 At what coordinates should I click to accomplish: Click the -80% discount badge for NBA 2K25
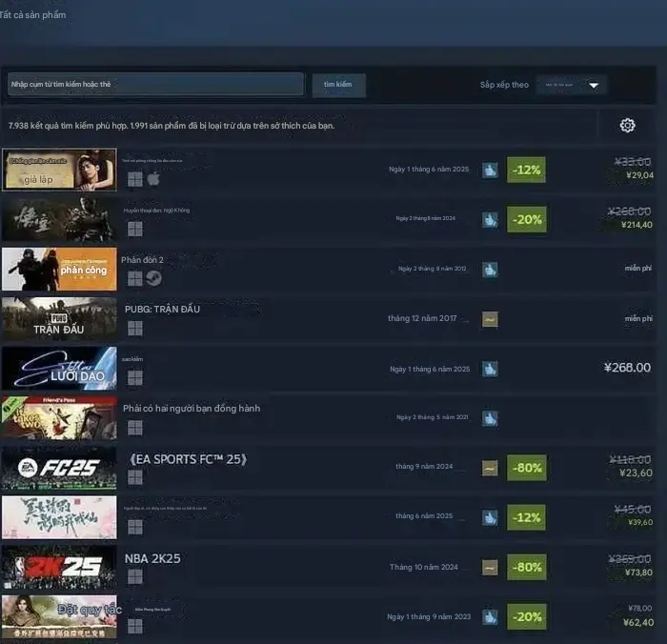pyautogui.click(x=526, y=568)
